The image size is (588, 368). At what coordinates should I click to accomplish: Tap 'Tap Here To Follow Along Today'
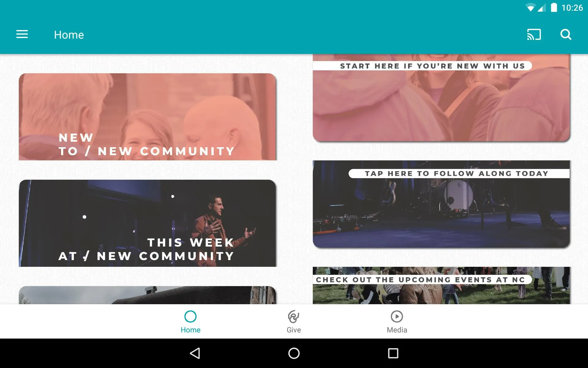441,204
